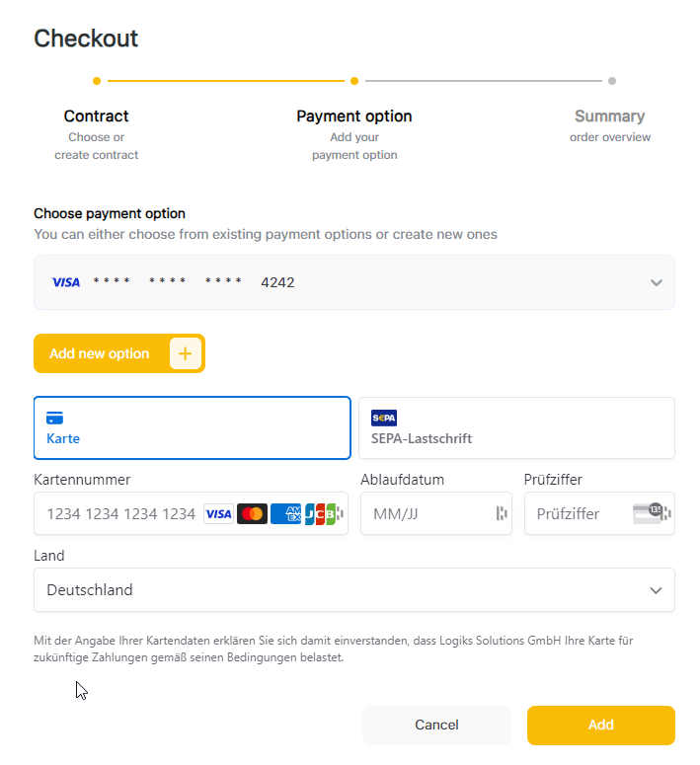Click the Visa logo in the saved card row

click(66, 282)
